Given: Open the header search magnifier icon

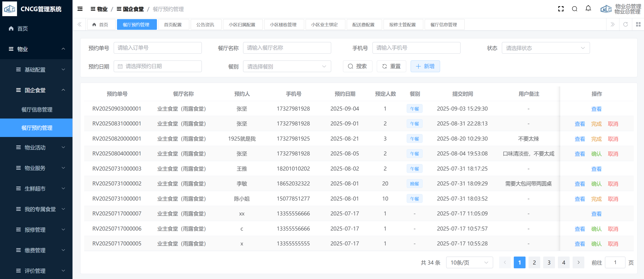Looking at the screenshot, I should 574,9.
